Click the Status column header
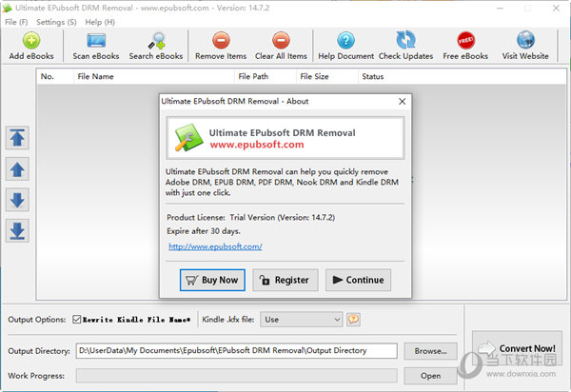 pos(372,76)
